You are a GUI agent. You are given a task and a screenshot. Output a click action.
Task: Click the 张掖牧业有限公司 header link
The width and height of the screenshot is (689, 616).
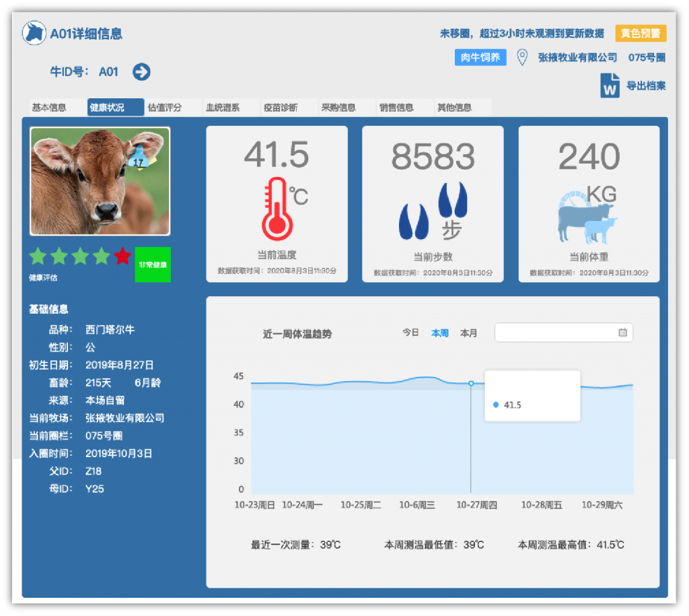[x=577, y=58]
